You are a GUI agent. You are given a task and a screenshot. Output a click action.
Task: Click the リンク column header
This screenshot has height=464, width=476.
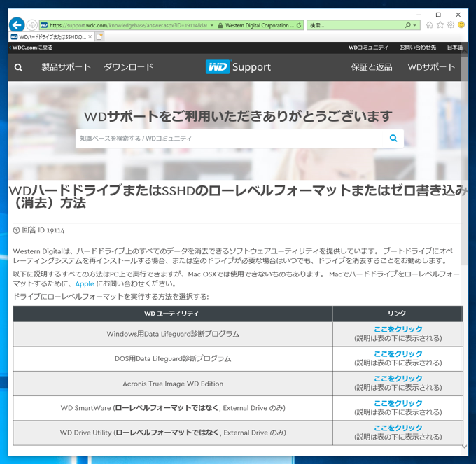coord(398,314)
